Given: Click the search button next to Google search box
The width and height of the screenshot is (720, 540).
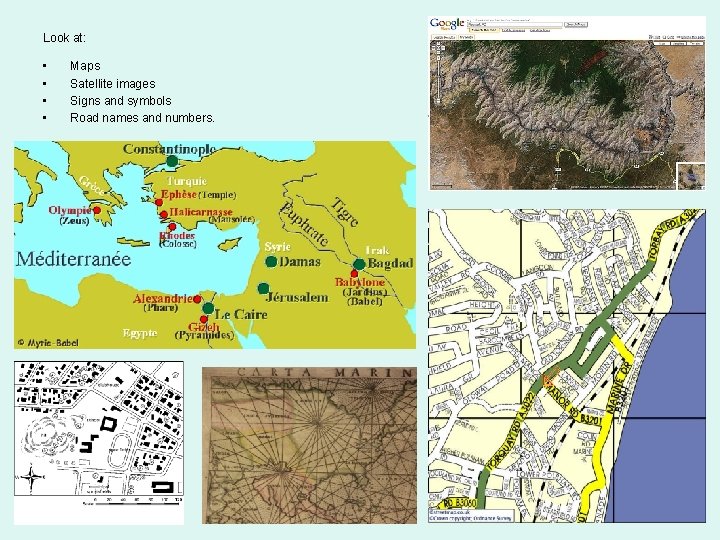Looking at the screenshot, I should [x=576, y=24].
